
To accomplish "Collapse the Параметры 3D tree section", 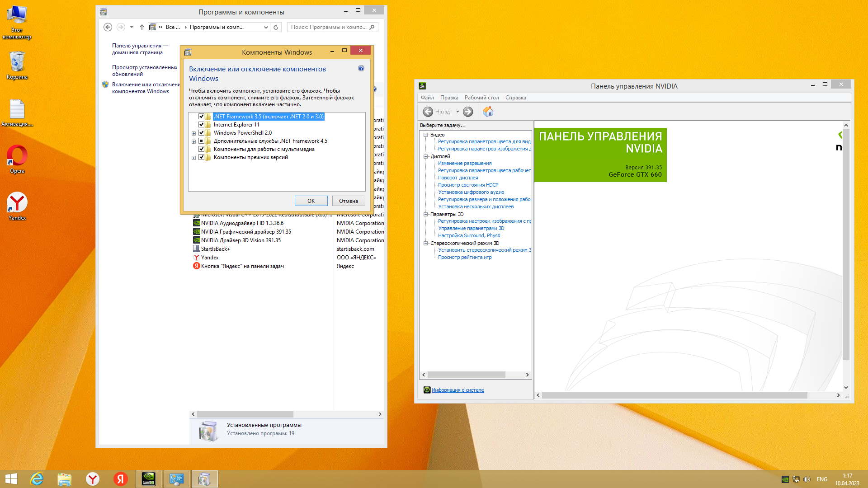I will [425, 214].
